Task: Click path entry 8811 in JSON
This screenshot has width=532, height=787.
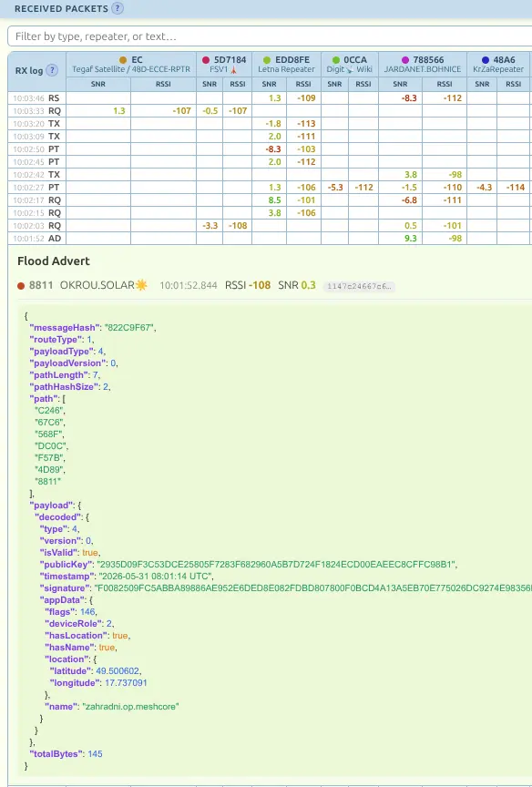Action: (x=47, y=481)
